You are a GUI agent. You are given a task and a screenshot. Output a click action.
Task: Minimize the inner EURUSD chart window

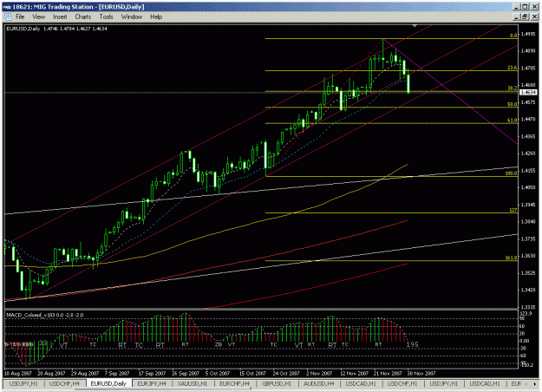point(517,16)
